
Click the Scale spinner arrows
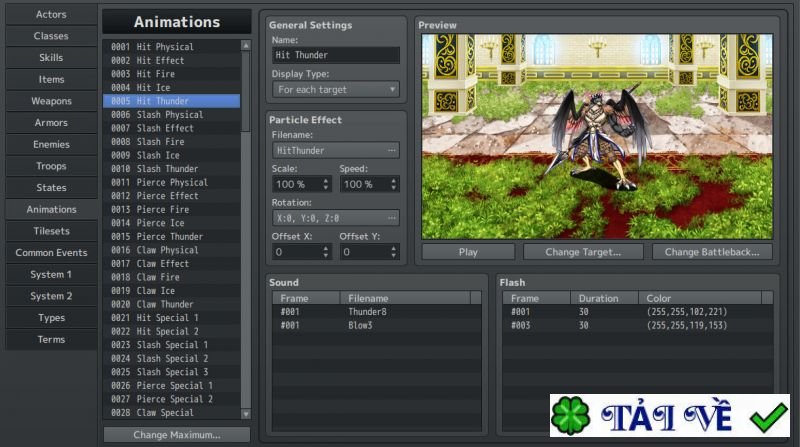click(x=326, y=184)
